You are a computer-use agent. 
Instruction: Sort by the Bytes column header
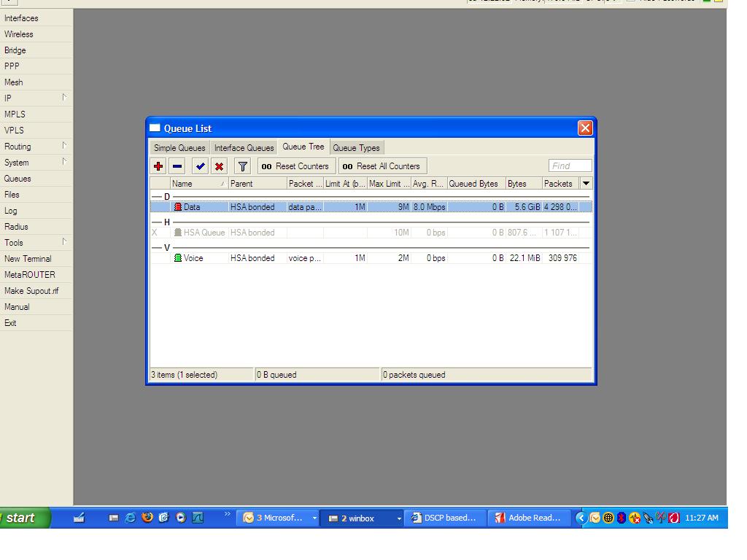tap(524, 183)
